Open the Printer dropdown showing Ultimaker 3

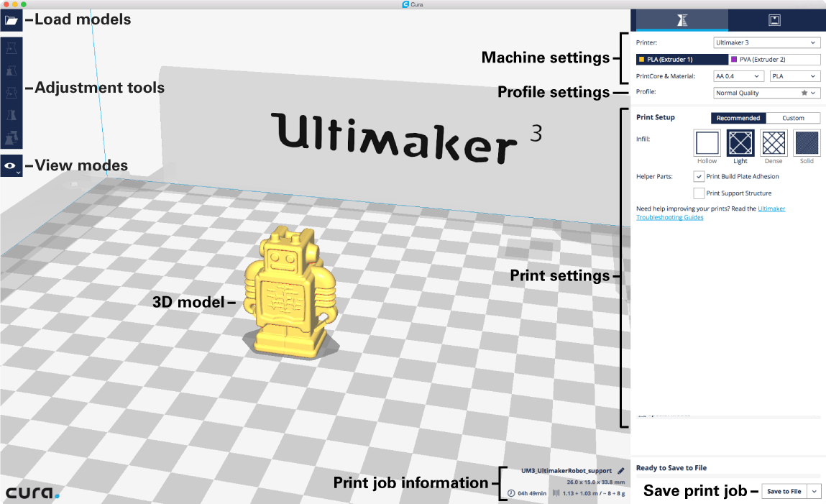coord(766,42)
